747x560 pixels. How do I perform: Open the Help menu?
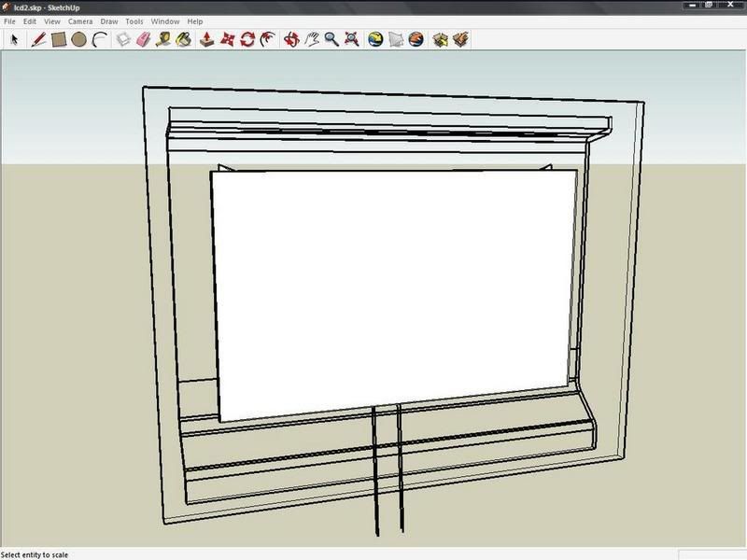pyautogui.click(x=194, y=21)
